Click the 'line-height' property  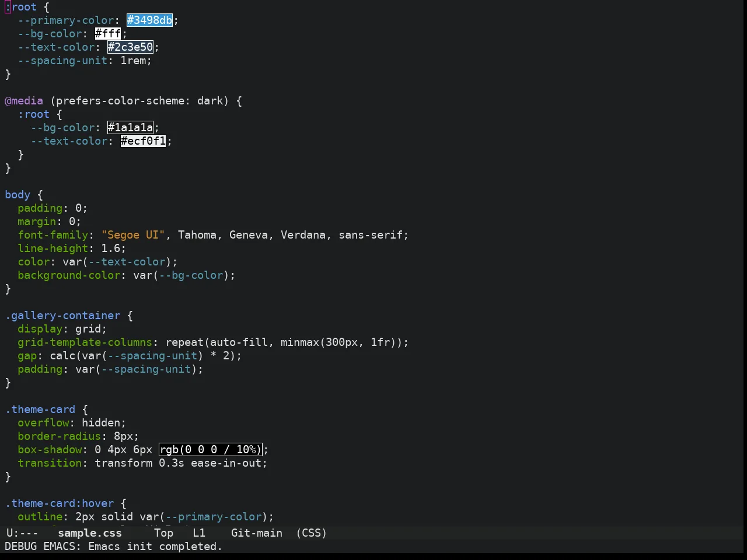[x=53, y=249]
